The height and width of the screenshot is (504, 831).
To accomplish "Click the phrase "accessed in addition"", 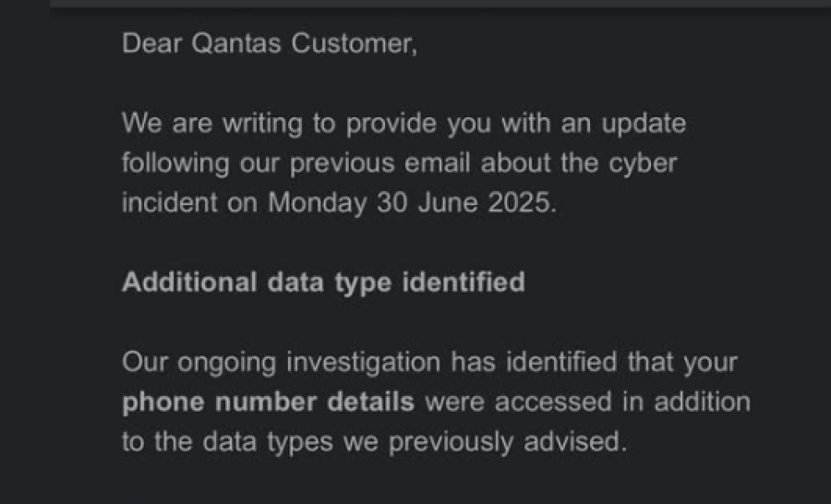I will (x=633, y=402).
